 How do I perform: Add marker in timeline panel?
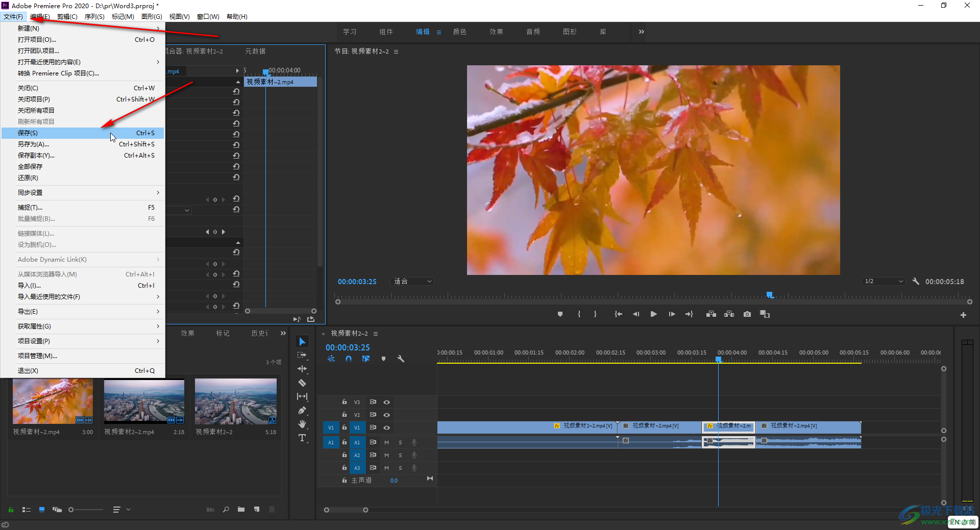pos(383,359)
